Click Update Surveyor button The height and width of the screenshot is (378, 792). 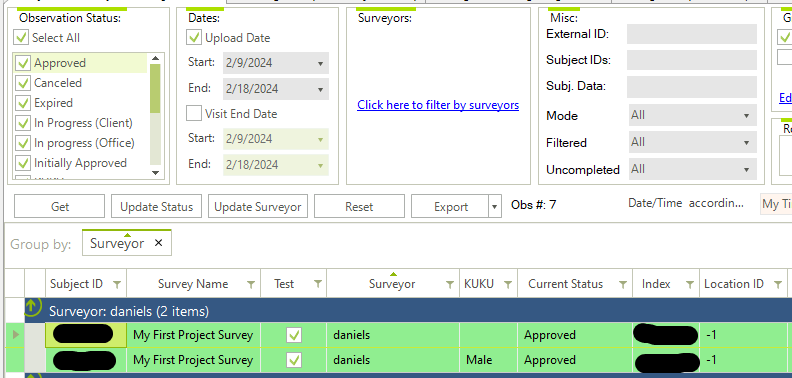[x=258, y=207]
